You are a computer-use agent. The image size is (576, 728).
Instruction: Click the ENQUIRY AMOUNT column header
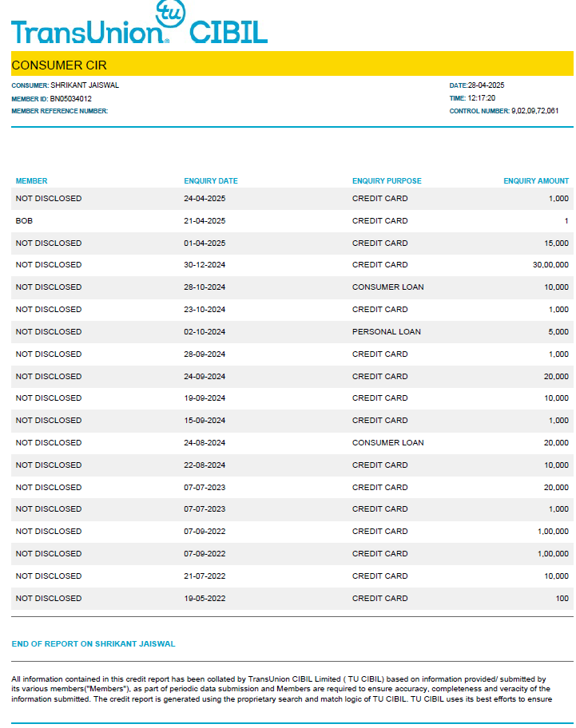click(536, 181)
